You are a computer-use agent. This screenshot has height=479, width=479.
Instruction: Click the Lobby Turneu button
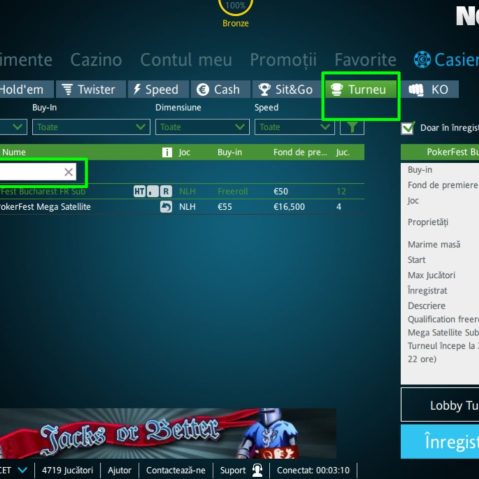point(440,405)
